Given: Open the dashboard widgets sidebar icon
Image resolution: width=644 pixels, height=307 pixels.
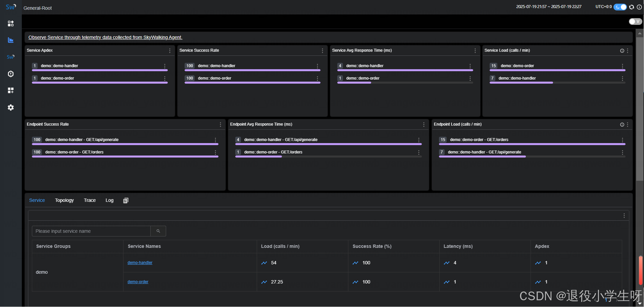Looking at the screenshot, I should pos(11,23).
